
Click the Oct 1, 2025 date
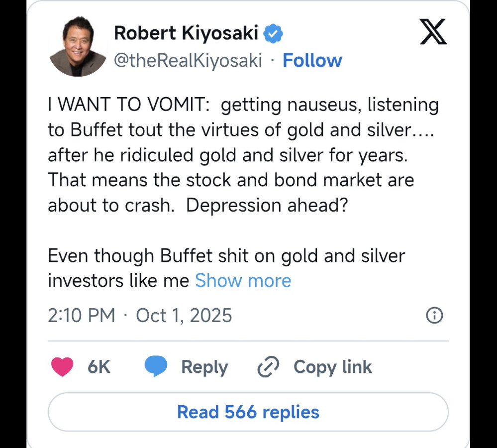[x=184, y=316]
